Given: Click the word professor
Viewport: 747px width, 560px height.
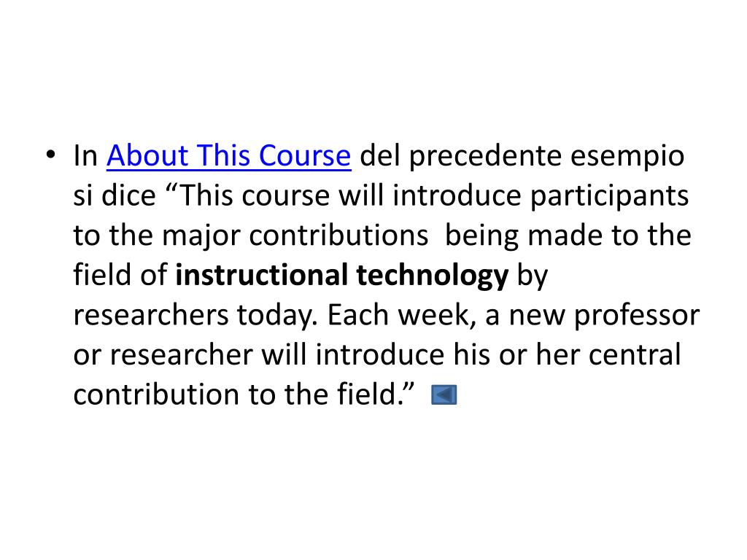Looking at the screenshot, I should coord(637,316).
